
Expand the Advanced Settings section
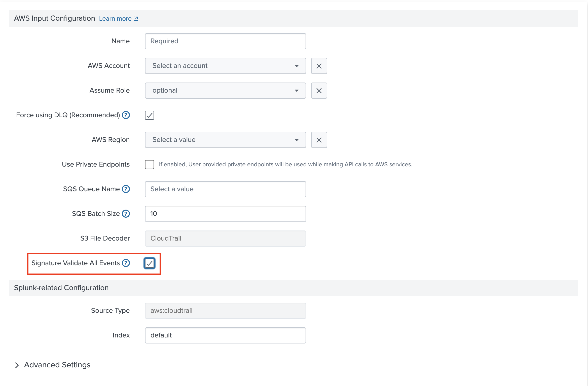(x=57, y=365)
